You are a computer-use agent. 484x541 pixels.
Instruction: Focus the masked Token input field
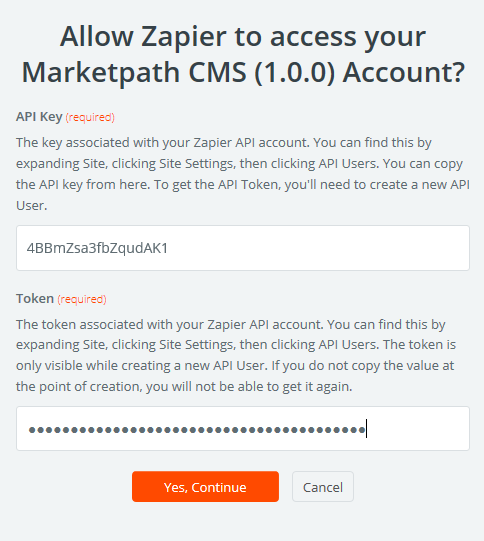[243, 429]
